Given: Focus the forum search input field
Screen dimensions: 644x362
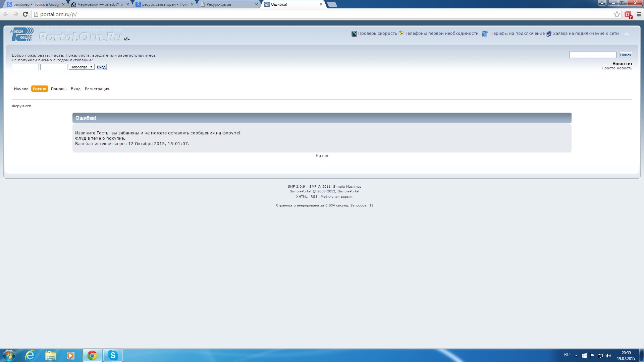Looking at the screenshot, I should click(592, 55).
